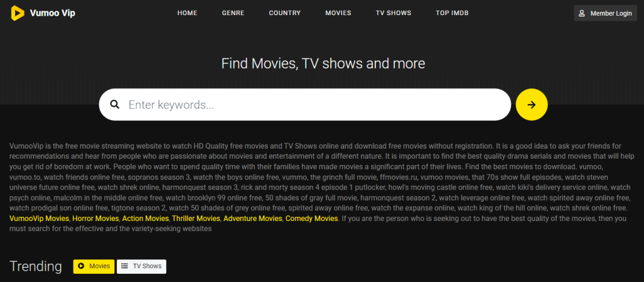
Task: Switch to the TV Shows trending tab
Action: (142, 266)
